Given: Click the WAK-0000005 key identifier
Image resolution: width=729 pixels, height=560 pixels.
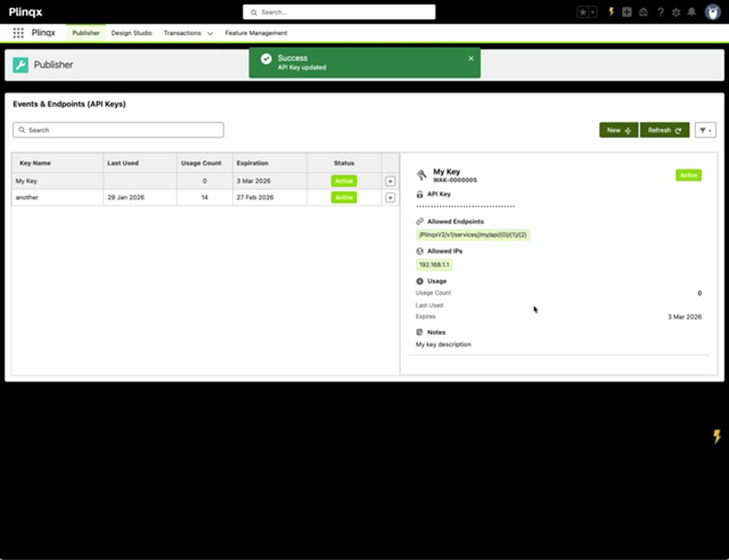Looking at the screenshot, I should [455, 180].
